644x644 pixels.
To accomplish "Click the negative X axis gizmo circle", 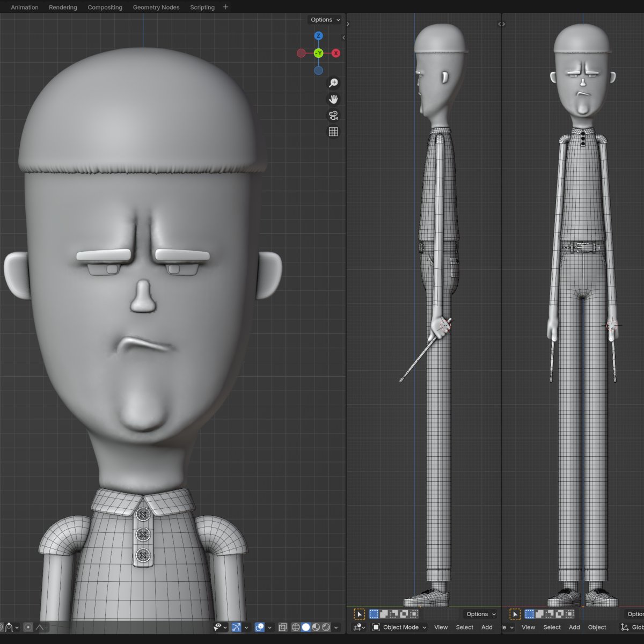I will [x=301, y=53].
